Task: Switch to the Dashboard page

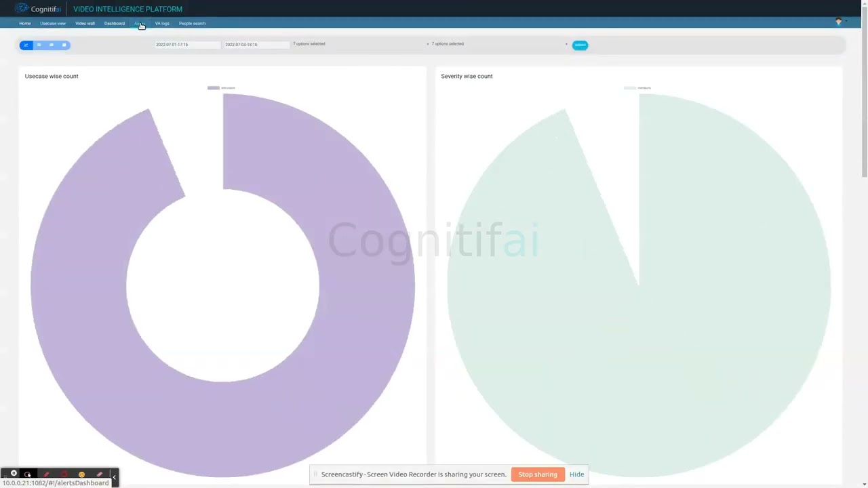Action: pos(115,24)
